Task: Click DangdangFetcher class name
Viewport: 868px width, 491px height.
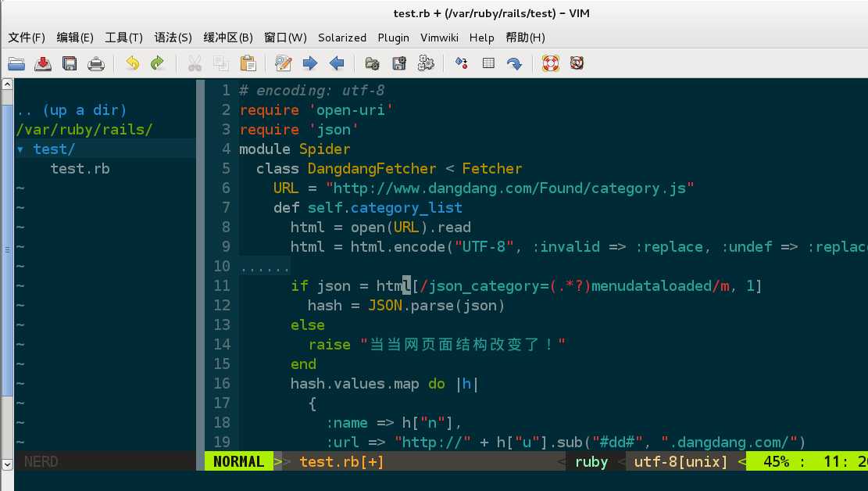Action: click(x=372, y=168)
